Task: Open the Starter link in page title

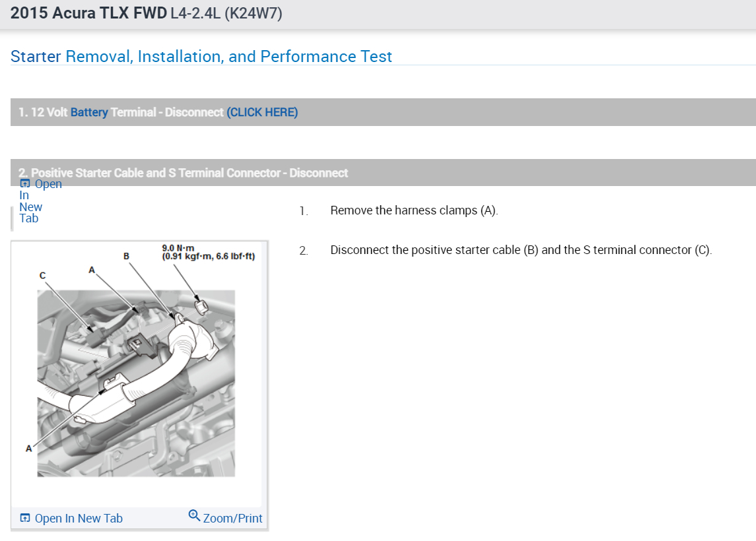Action: pos(36,56)
